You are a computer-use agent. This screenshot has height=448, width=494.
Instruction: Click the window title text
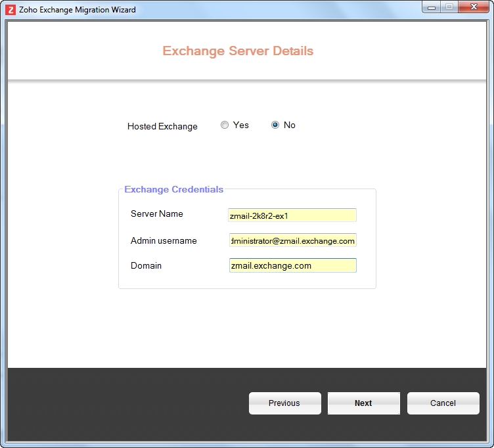pyautogui.click(x=78, y=10)
